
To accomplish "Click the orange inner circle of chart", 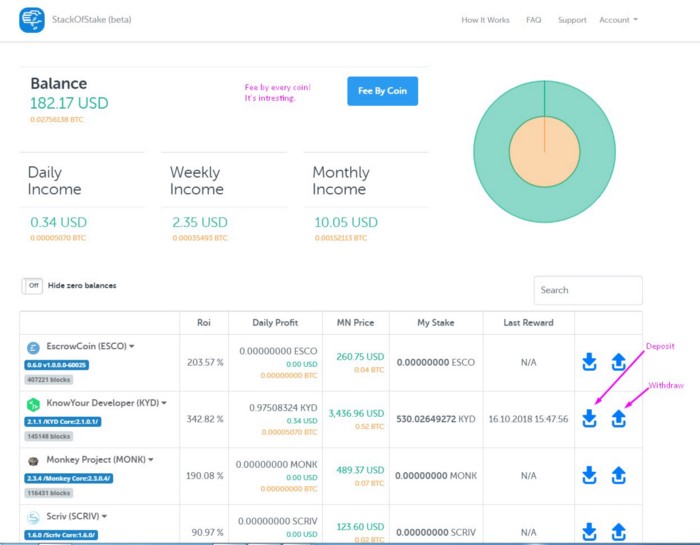I will [545, 152].
